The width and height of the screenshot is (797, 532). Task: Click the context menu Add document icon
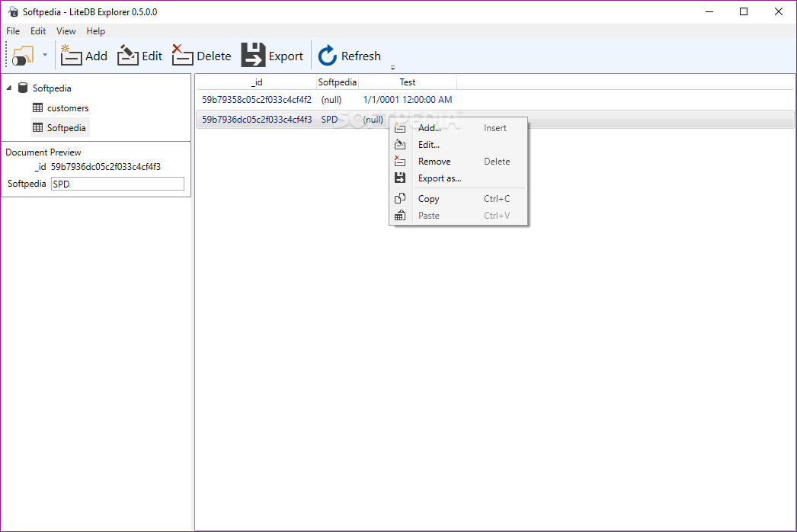click(400, 127)
